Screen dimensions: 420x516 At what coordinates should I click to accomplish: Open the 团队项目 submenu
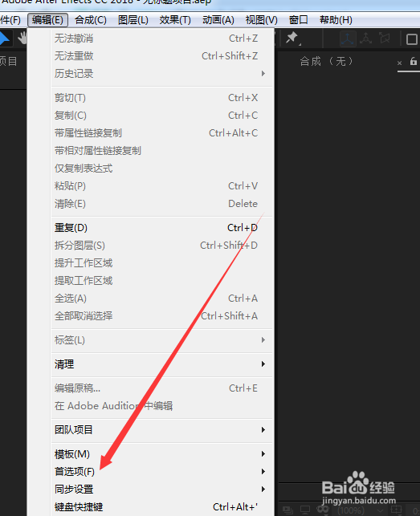[163, 430]
